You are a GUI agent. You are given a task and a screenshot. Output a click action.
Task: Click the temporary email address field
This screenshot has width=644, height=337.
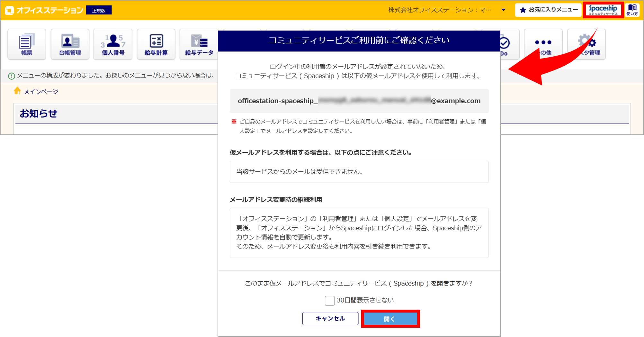[x=359, y=101]
